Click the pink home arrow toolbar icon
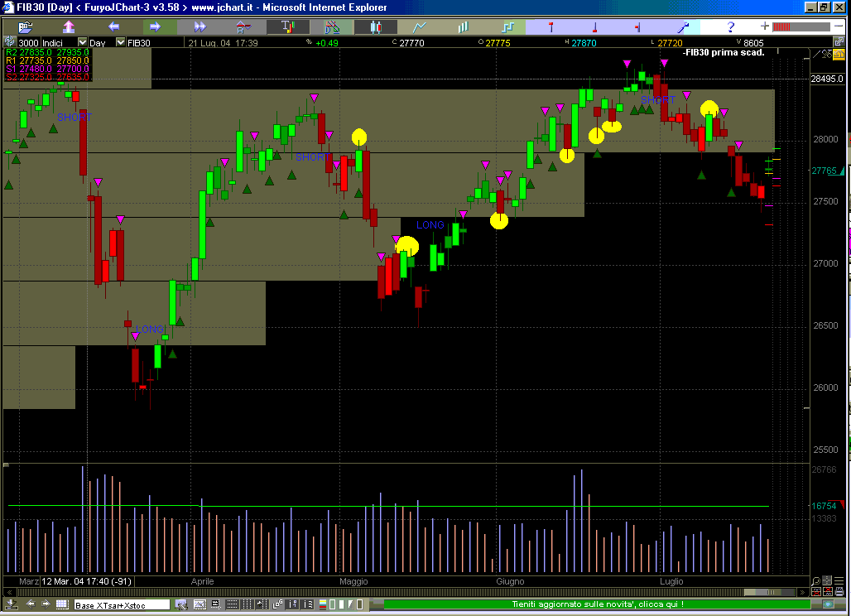Image resolution: width=851 pixels, height=616 pixels. [x=69, y=26]
